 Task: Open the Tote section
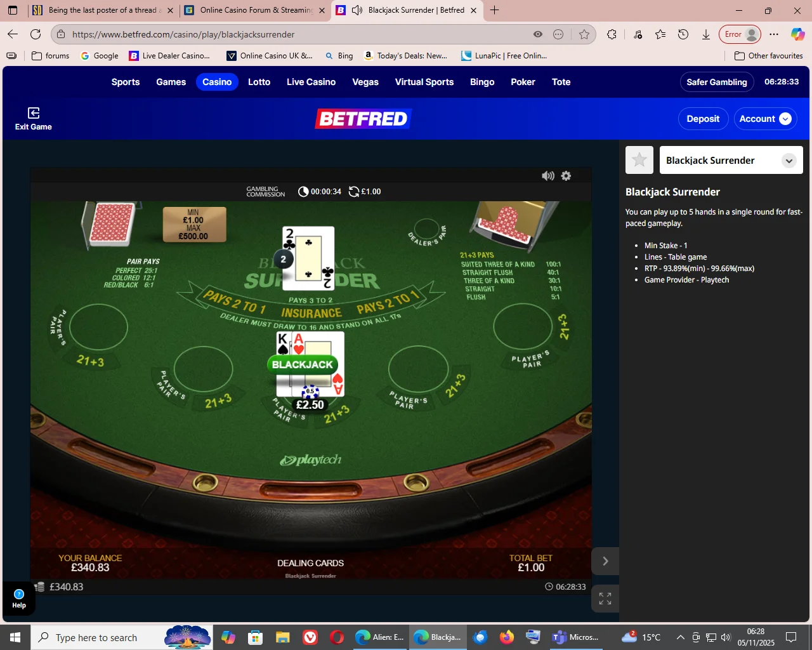pyautogui.click(x=561, y=82)
